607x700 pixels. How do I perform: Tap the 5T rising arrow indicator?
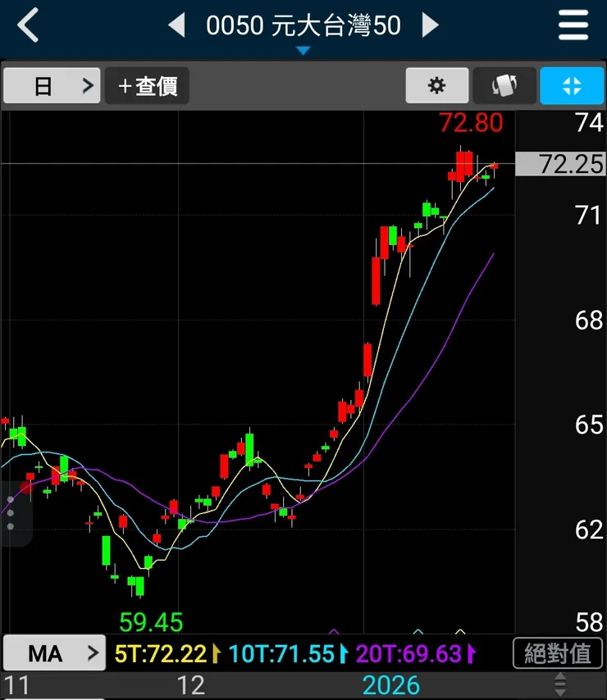(x=217, y=654)
